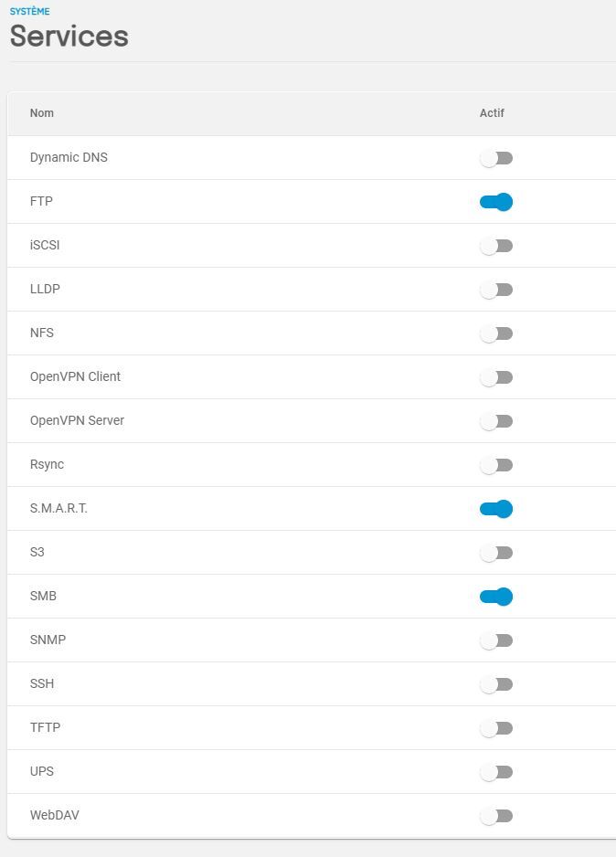Enable the WebDAV service toggle
616x857 pixels.
496,816
